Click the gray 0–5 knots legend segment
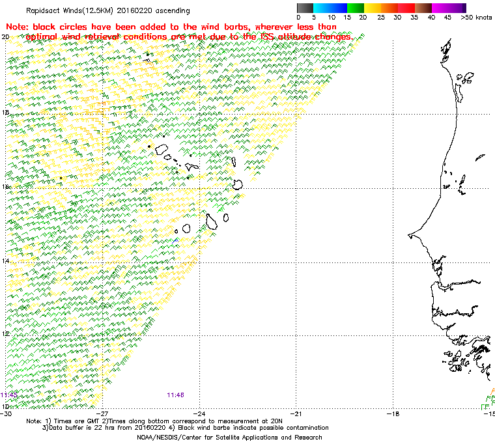495x448 pixels. [x=305, y=8]
